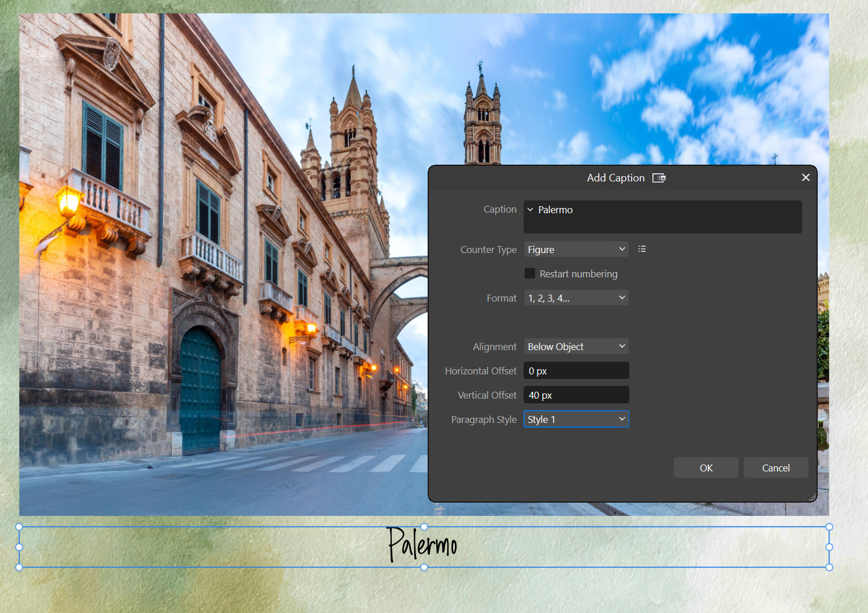Open the Alignment dropdown set to Below Object

point(576,347)
